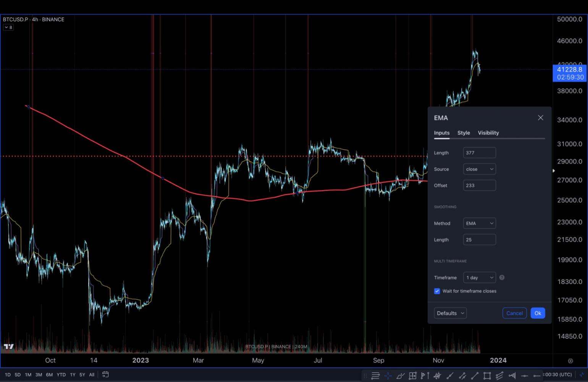Click the MULTI TIMEFRAME section heading
Viewport: 588px width, 382px height.
pyautogui.click(x=450, y=261)
